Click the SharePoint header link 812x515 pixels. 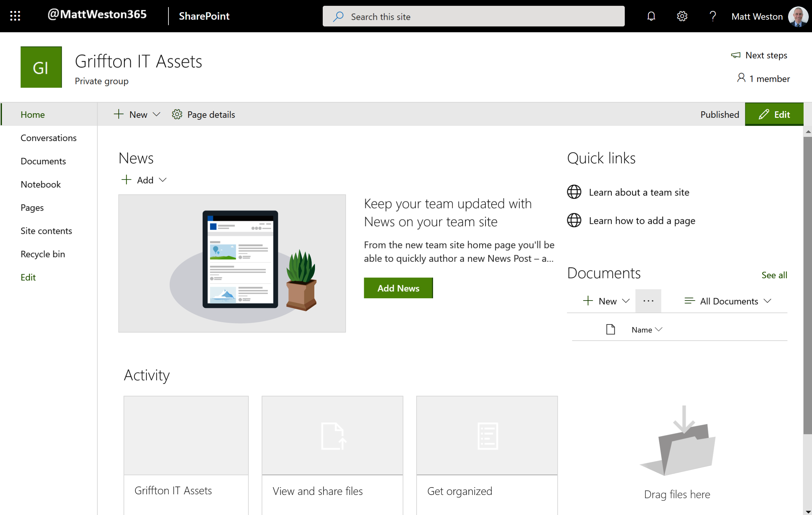[x=204, y=16]
